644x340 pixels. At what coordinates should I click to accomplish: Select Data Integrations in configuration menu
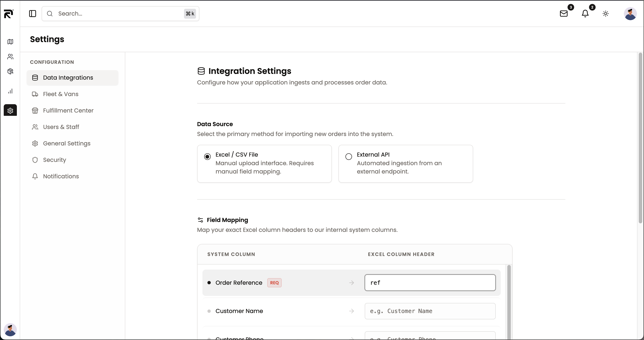click(72, 78)
